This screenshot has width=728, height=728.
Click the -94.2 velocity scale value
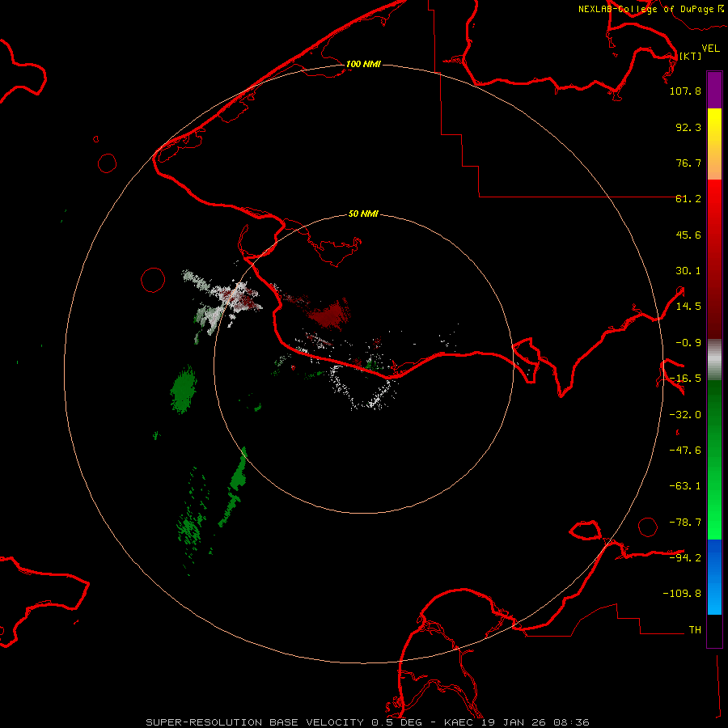[685, 557]
